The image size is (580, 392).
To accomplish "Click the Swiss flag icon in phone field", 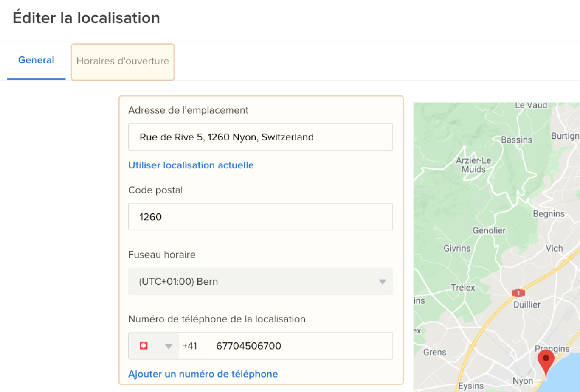I will 144,346.
